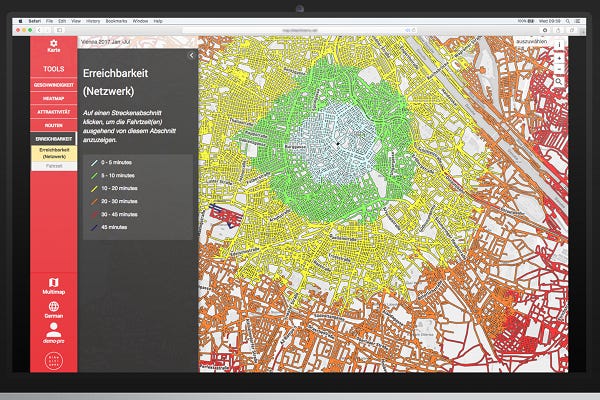Collapse the info panel with chevron arrow
600x400 pixels.
191,56
